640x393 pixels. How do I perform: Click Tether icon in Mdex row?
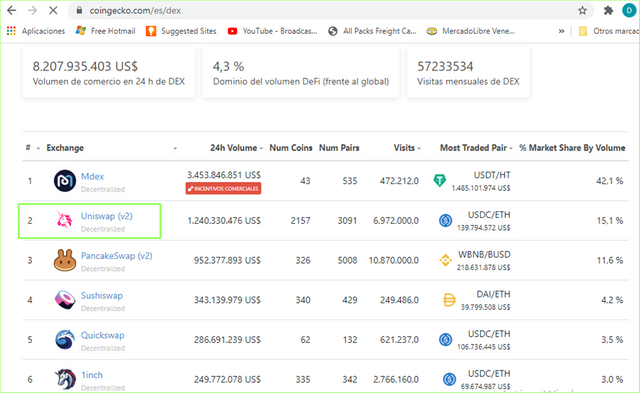[x=440, y=180]
